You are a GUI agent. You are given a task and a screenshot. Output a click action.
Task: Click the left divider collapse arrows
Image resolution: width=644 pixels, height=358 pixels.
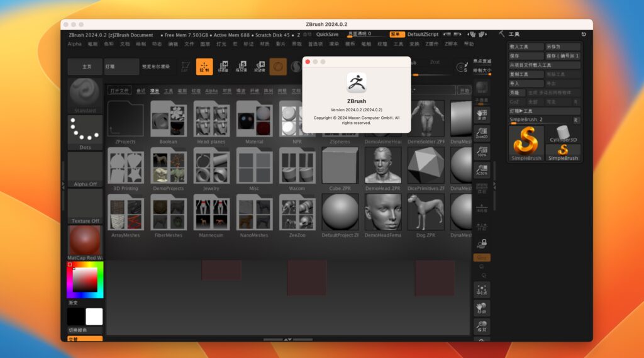(64, 186)
